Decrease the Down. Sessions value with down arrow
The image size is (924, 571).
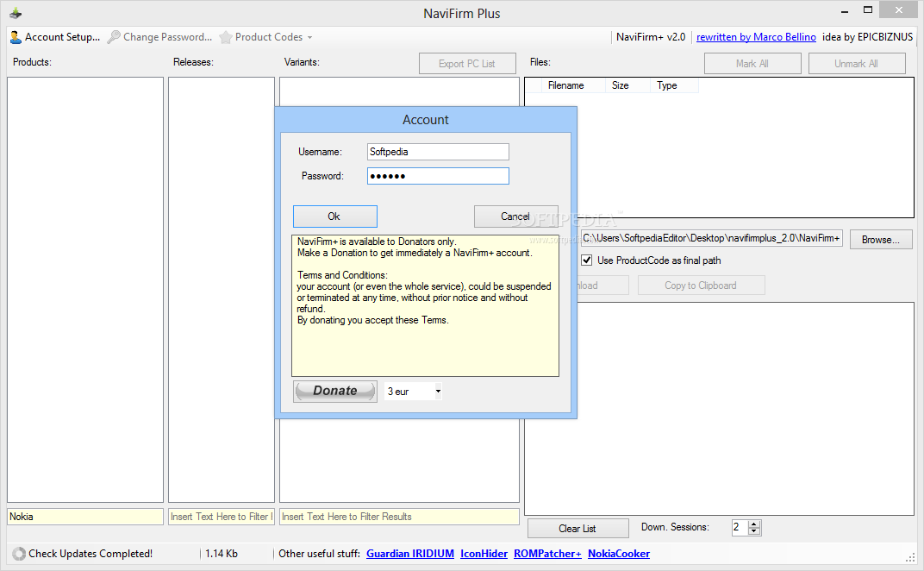tap(754, 530)
